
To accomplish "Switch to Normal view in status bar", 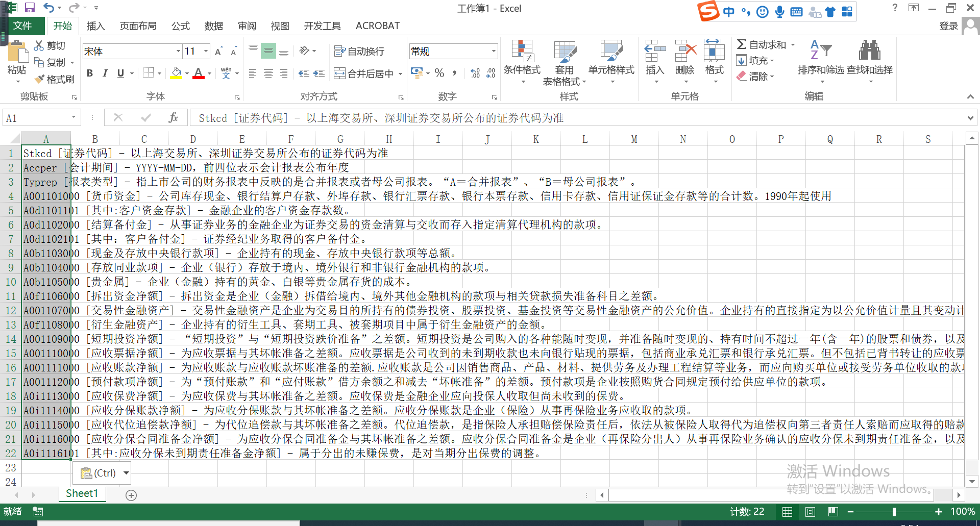I will click(x=788, y=512).
